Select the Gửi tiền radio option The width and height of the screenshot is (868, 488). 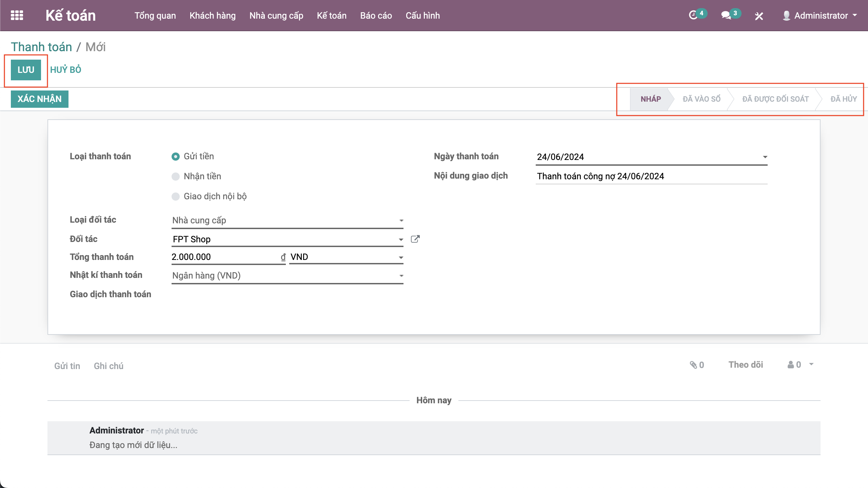tap(176, 157)
